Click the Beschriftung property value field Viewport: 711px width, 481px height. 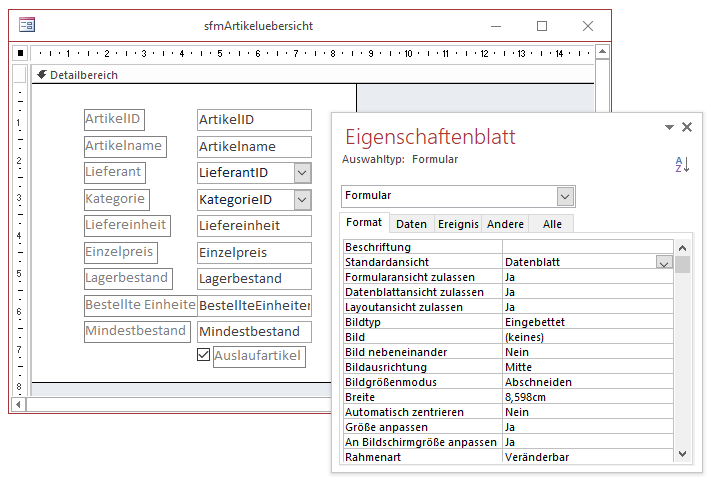[x=587, y=247]
